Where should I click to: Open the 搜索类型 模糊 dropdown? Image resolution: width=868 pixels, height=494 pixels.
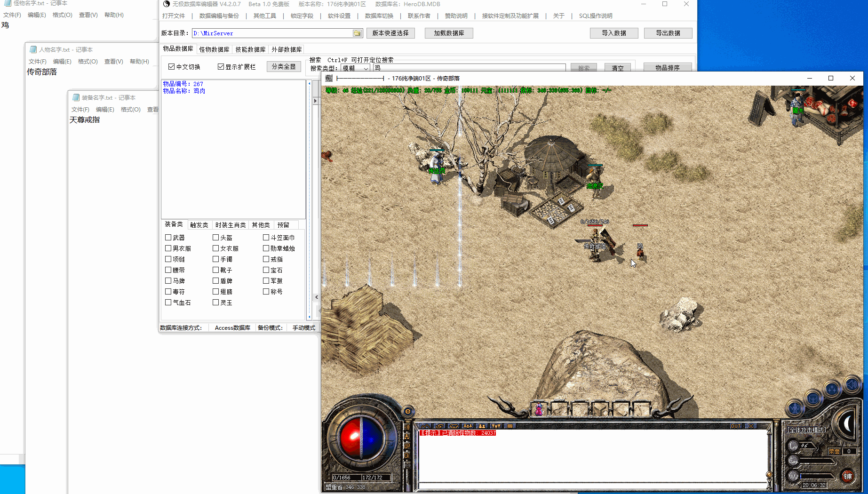click(x=355, y=68)
